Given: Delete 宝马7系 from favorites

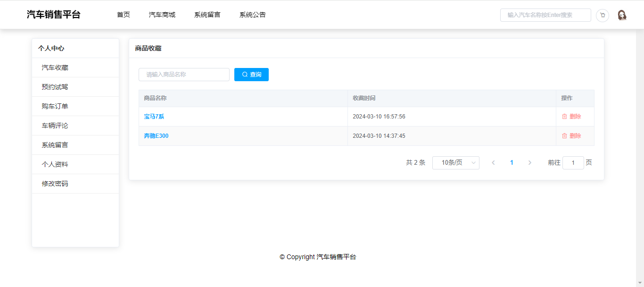Looking at the screenshot, I should coord(571,117).
